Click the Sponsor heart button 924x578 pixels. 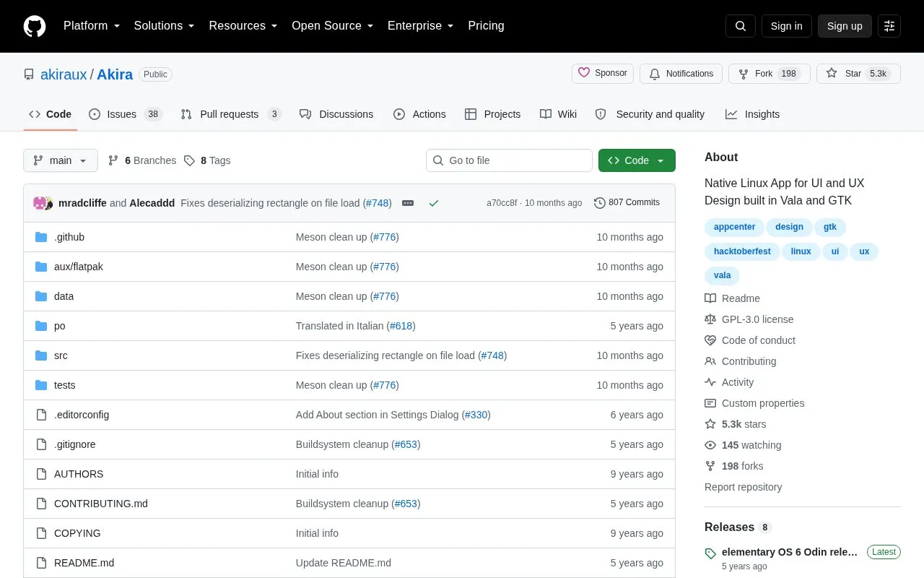click(x=603, y=74)
